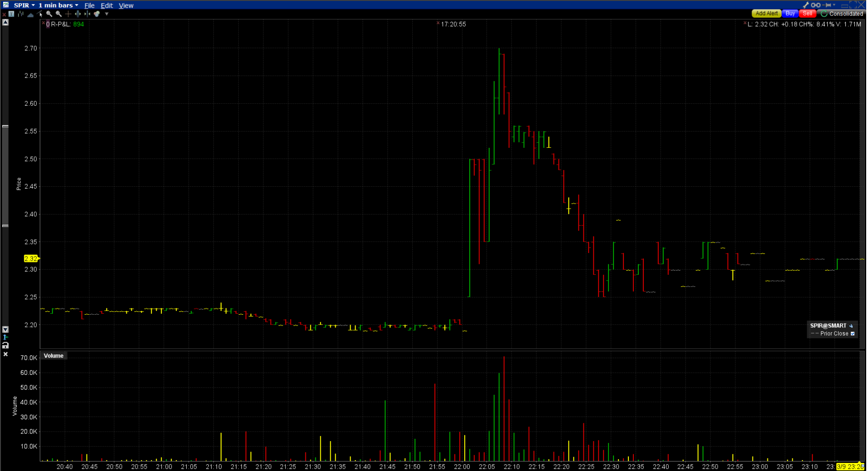Open the File menu
Screen dimensions: 868x471
coord(89,5)
